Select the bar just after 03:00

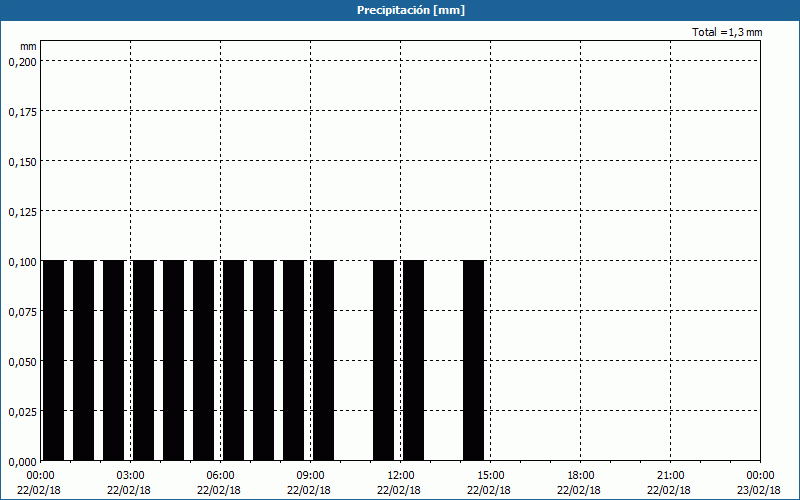(x=143, y=360)
